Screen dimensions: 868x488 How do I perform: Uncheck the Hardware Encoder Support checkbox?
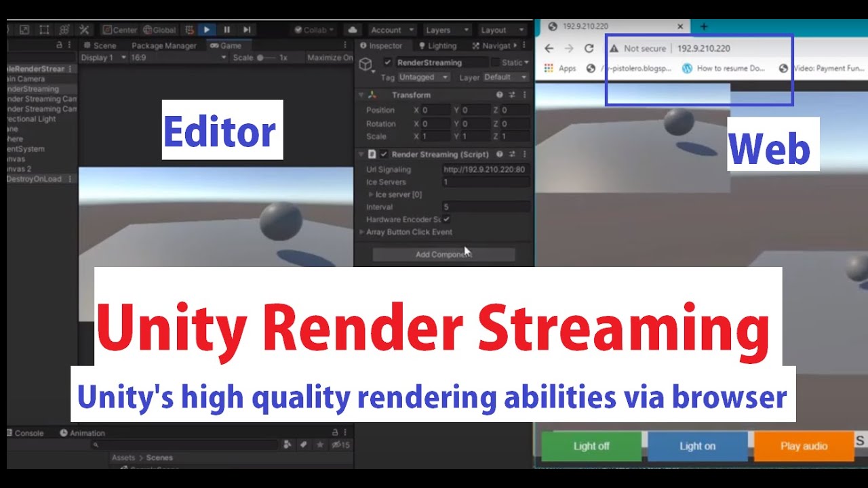click(446, 219)
